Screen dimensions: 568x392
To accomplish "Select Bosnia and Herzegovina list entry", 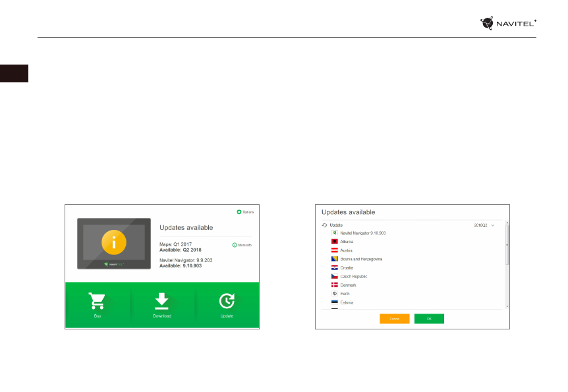I will pyautogui.click(x=361, y=259).
